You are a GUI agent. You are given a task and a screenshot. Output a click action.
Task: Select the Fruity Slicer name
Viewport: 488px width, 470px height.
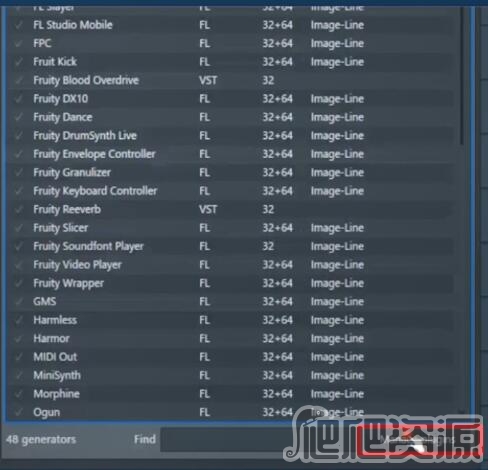coord(61,228)
